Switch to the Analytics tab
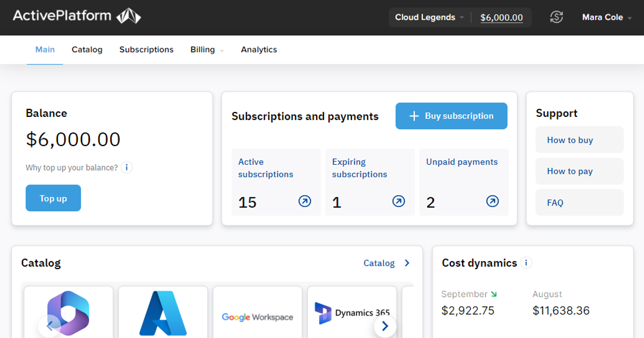Viewport: 644px width, 338px height. (x=259, y=49)
